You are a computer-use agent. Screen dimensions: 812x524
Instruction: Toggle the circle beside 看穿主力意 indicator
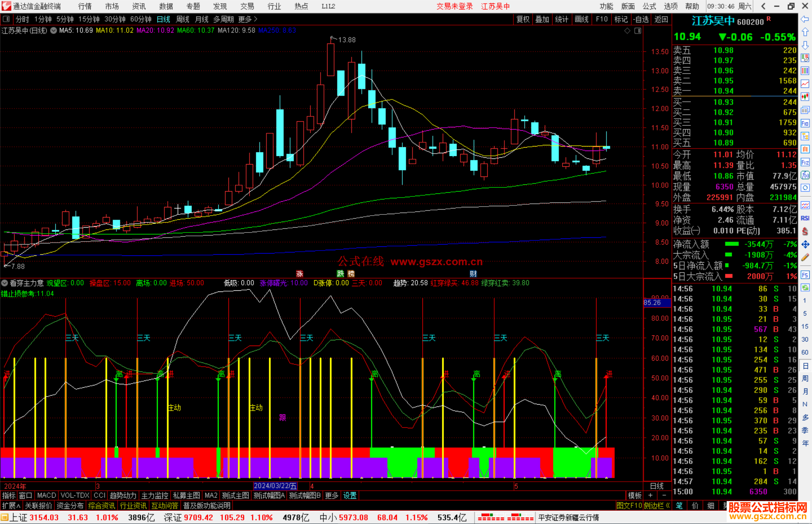tap(5, 283)
